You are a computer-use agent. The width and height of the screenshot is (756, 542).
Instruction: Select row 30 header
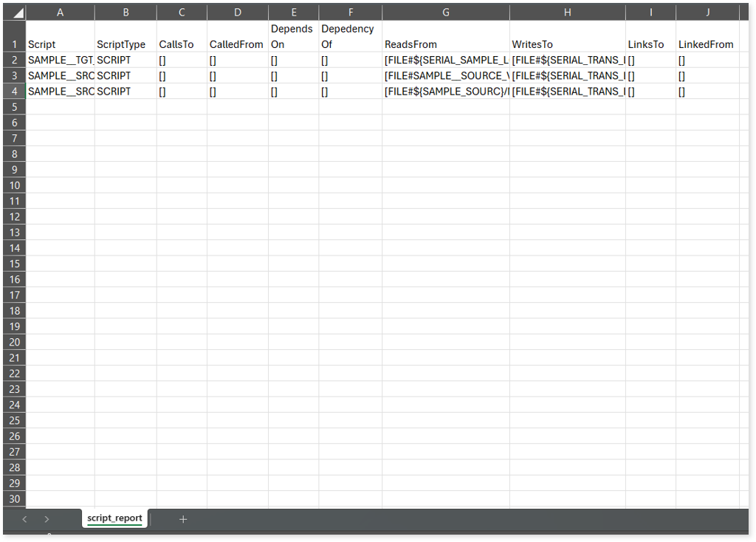[x=14, y=499]
